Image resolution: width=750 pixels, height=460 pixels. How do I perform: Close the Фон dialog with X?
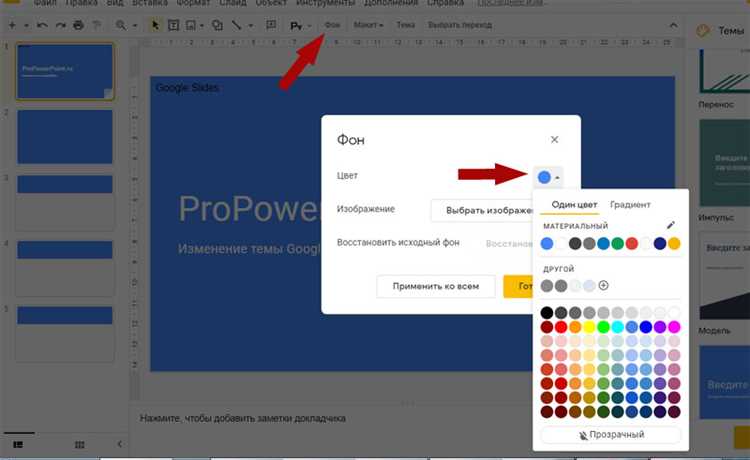point(554,140)
